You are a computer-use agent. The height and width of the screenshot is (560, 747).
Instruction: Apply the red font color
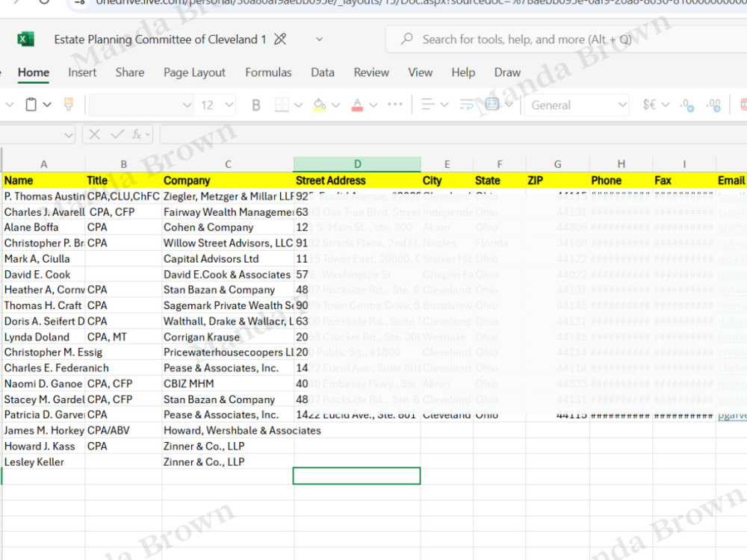pos(357,105)
